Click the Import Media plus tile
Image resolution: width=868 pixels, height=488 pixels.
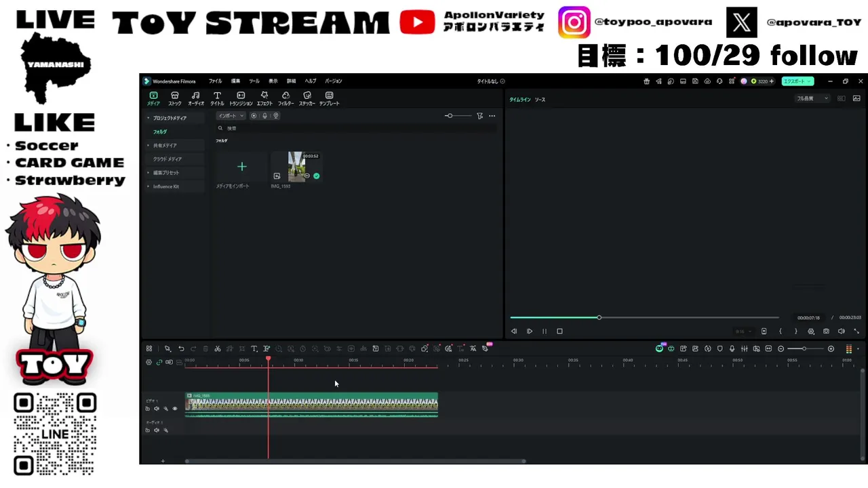241,167
